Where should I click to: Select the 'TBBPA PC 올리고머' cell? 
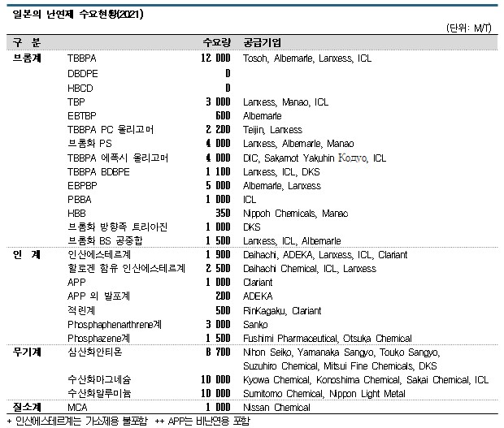click(111, 129)
